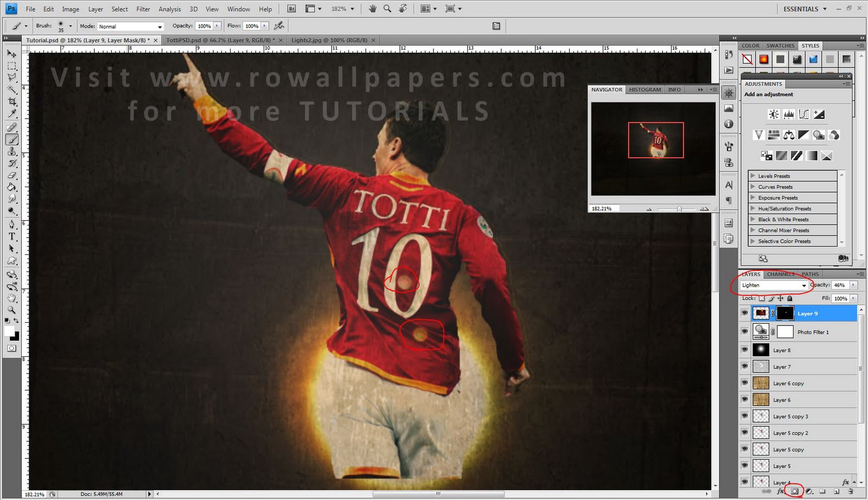Toggle the Brushes panel icon in options bar
Image resolution: width=868 pixels, height=500 pixels.
point(496,25)
